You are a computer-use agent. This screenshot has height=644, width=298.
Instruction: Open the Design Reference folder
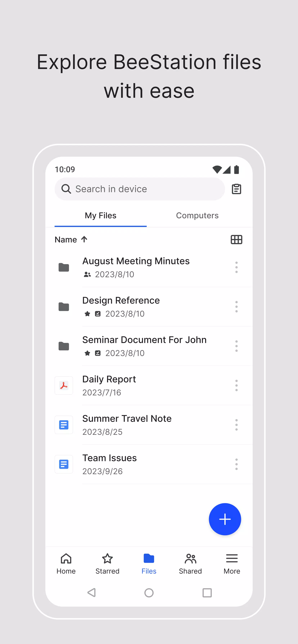tap(149, 307)
